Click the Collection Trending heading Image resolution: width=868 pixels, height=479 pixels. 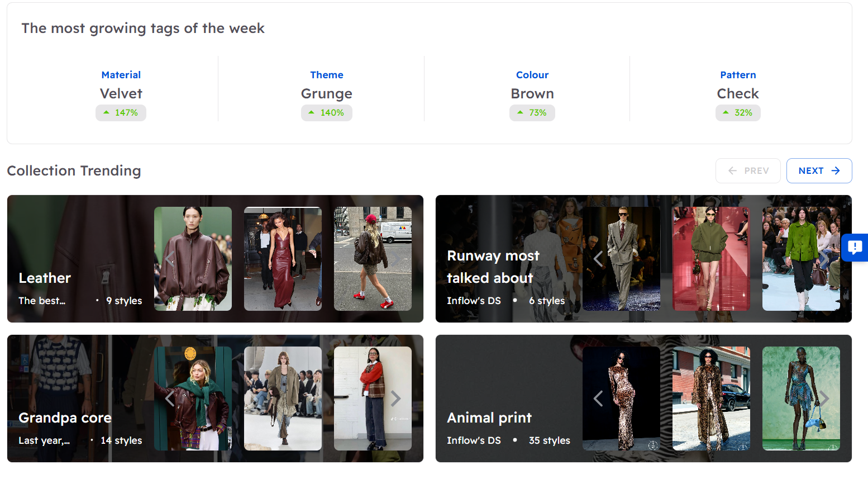(x=74, y=170)
